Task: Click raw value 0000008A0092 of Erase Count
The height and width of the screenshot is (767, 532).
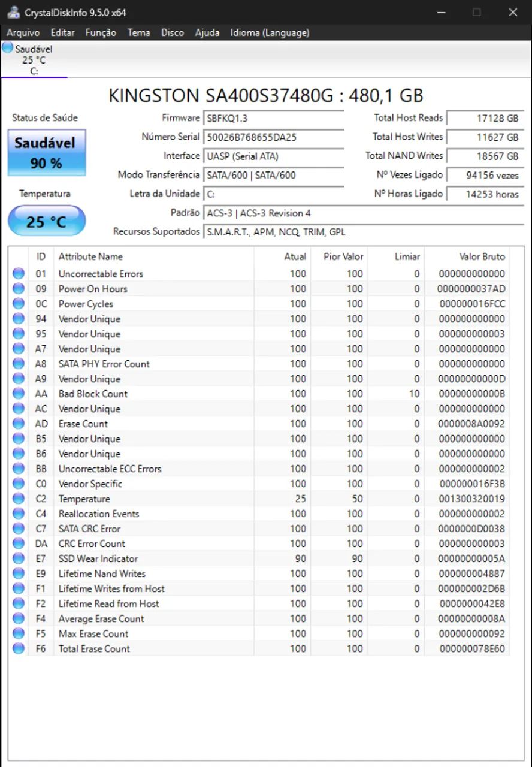Action: (471, 424)
